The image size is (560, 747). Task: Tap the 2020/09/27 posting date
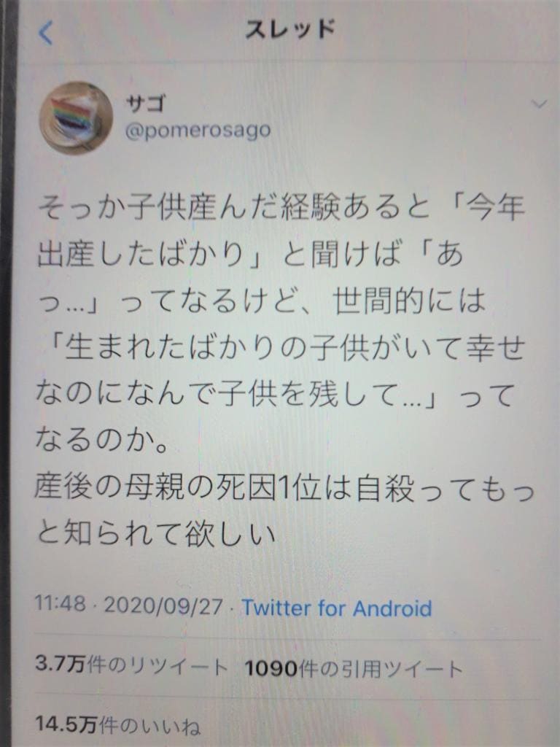coord(163,606)
